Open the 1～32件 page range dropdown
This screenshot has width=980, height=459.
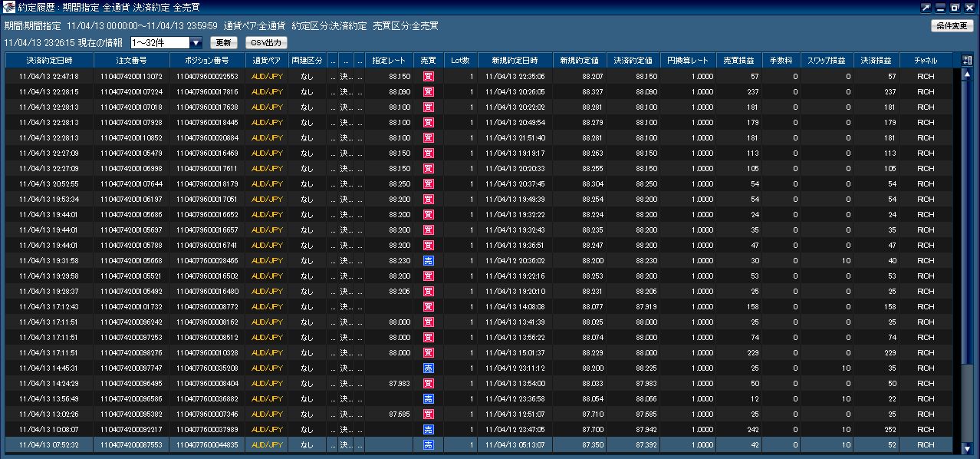[166, 43]
